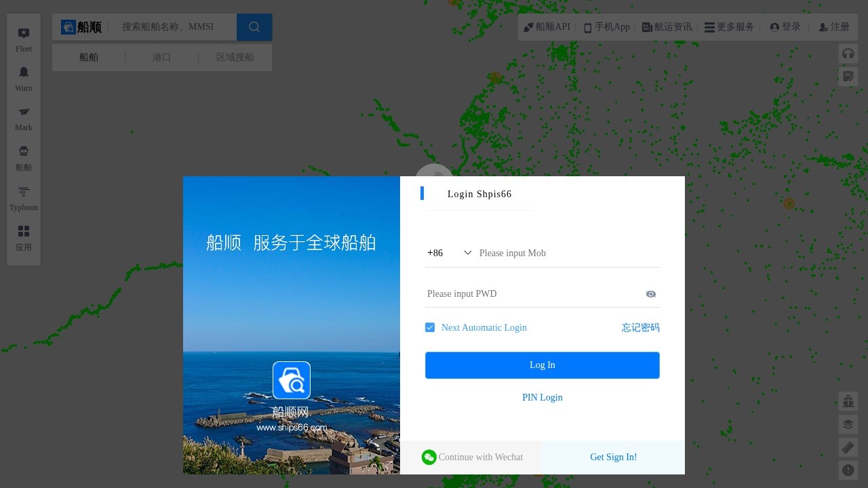Toggle password visibility with the eye icon
The height and width of the screenshot is (488, 868).
(651, 293)
